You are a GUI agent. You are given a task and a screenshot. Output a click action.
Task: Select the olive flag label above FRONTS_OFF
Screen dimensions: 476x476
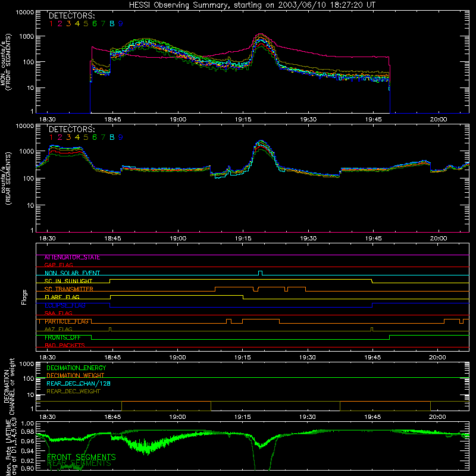(58, 329)
